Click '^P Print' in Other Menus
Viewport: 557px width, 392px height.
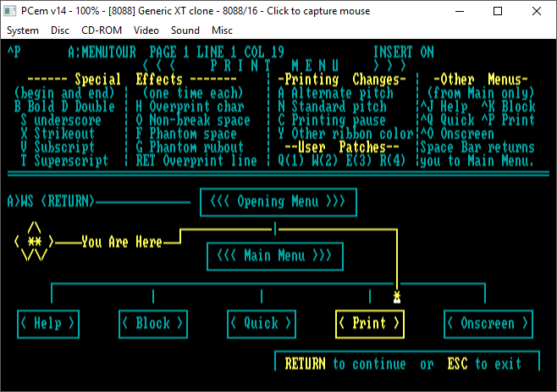[x=509, y=120]
